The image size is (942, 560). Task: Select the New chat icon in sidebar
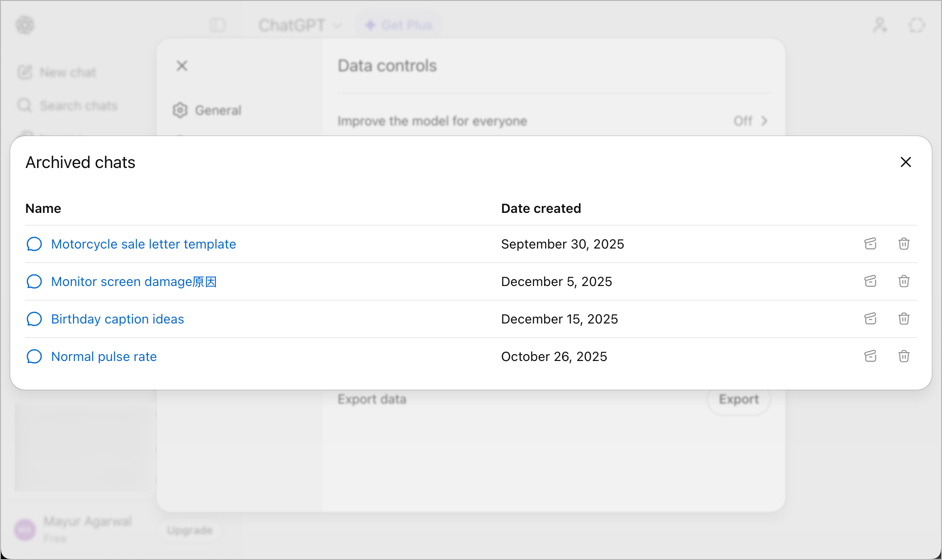point(25,72)
